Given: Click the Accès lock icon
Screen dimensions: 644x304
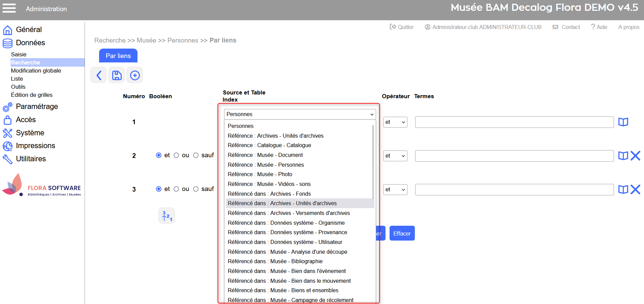Looking at the screenshot, I should pos(7,120).
